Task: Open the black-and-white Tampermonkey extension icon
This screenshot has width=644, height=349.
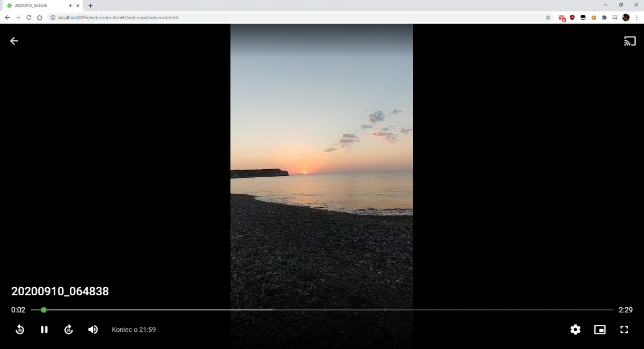Action: (583, 17)
